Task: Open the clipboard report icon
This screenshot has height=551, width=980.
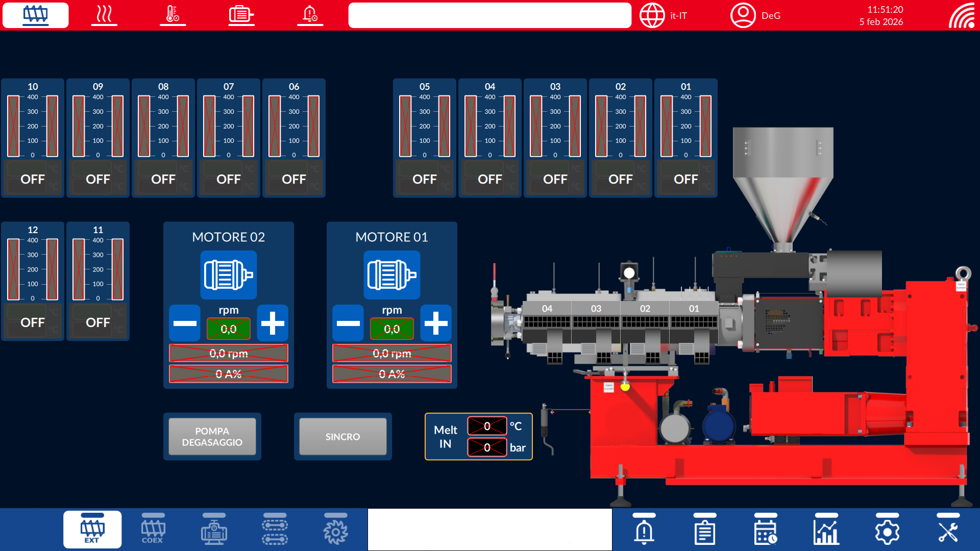Action: (x=704, y=531)
